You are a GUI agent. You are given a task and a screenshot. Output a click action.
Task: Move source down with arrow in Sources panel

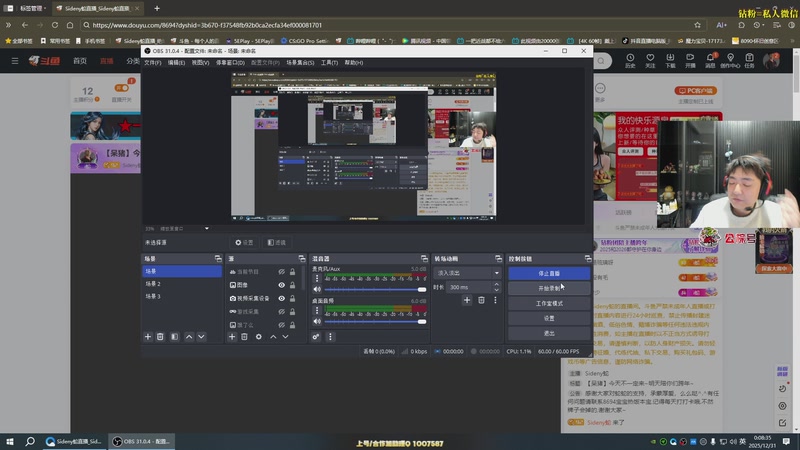286,337
